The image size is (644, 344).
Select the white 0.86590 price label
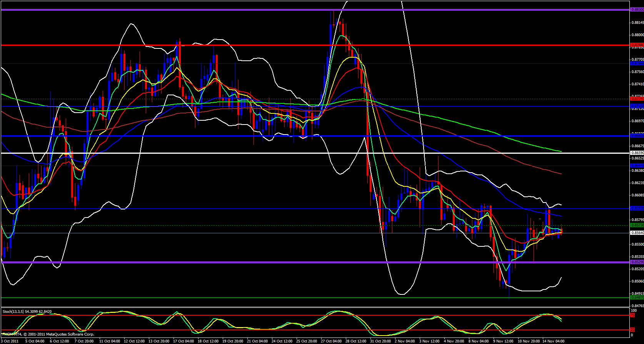(x=637, y=153)
